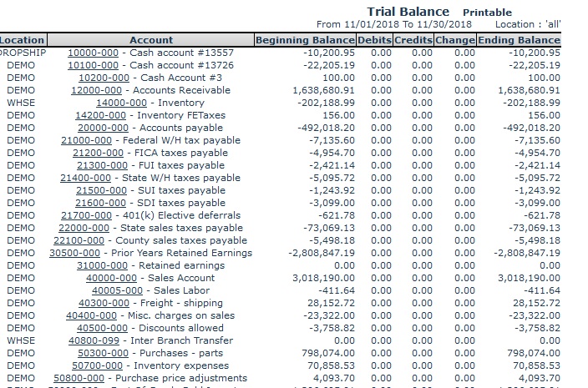Open the Printable version link

pos(488,13)
